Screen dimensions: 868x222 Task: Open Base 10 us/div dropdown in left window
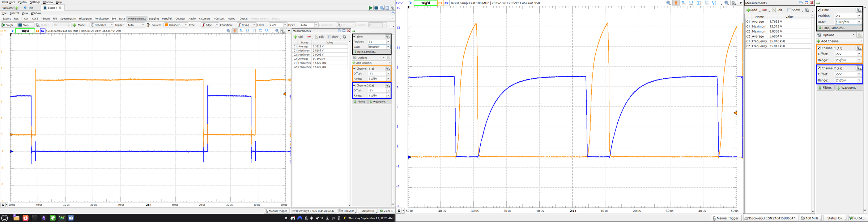[388, 47]
